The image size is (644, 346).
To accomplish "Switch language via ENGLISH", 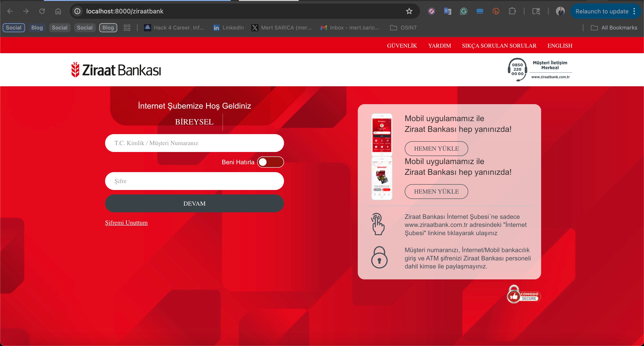I will tap(560, 46).
